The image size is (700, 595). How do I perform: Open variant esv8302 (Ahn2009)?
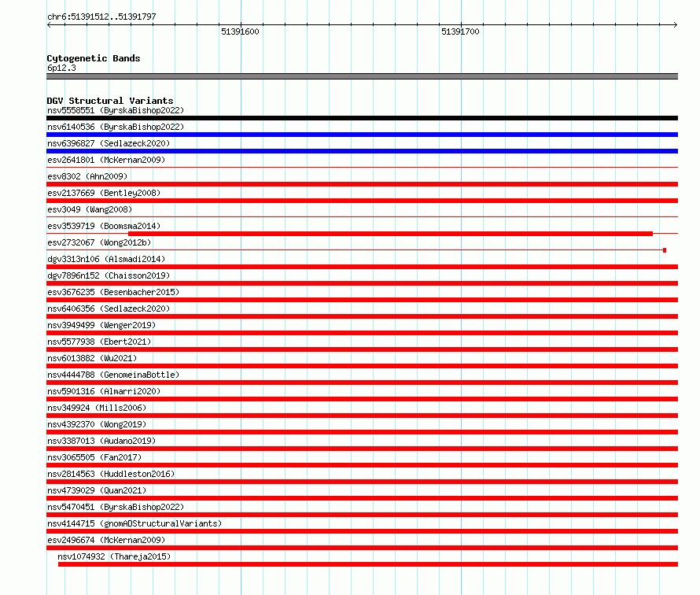[87, 176]
